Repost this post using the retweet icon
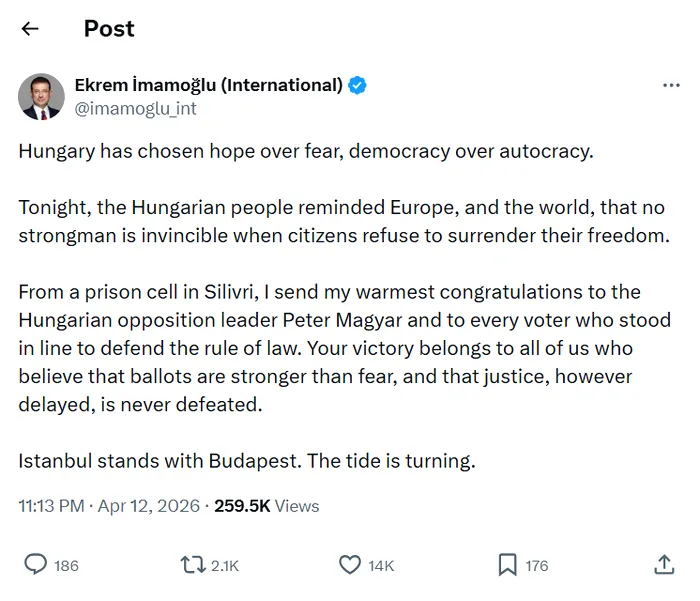The image size is (700, 601). click(x=192, y=565)
